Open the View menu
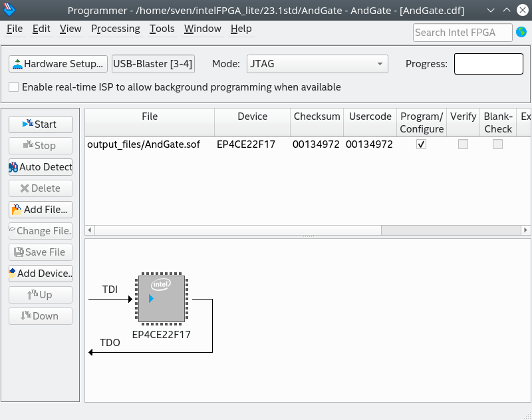This screenshot has width=532, height=420. pos(70,29)
